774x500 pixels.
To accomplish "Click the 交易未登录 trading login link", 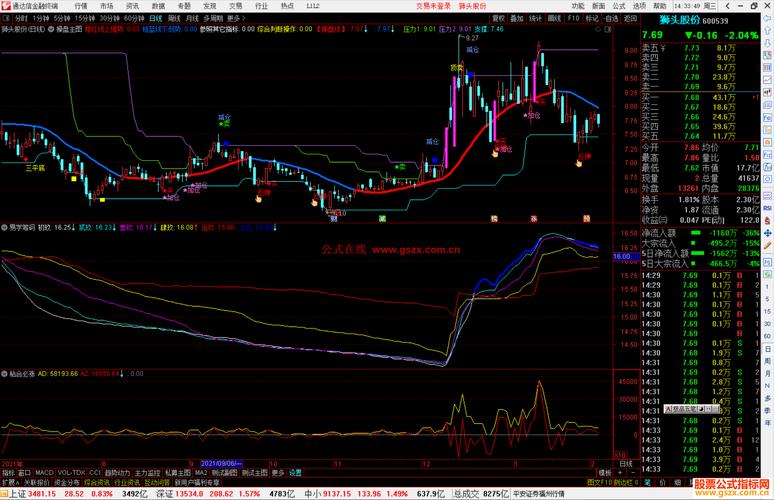I will 433,6.
